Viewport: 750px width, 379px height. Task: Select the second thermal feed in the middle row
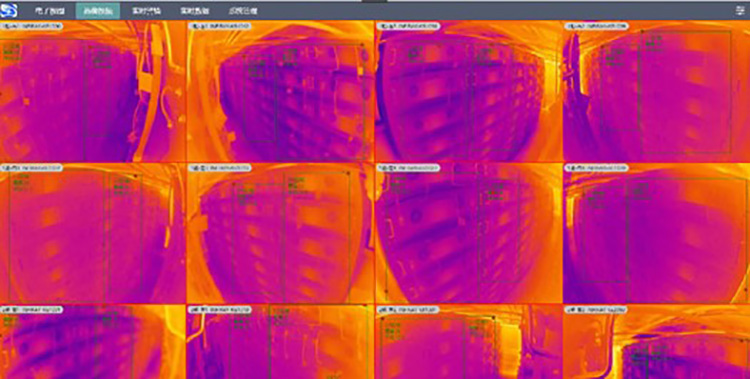280,234
